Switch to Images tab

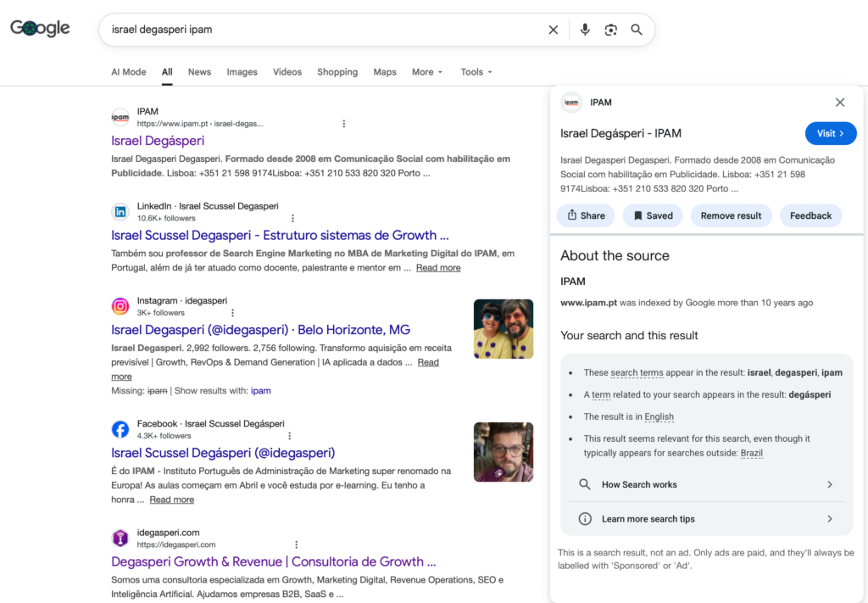(x=242, y=72)
